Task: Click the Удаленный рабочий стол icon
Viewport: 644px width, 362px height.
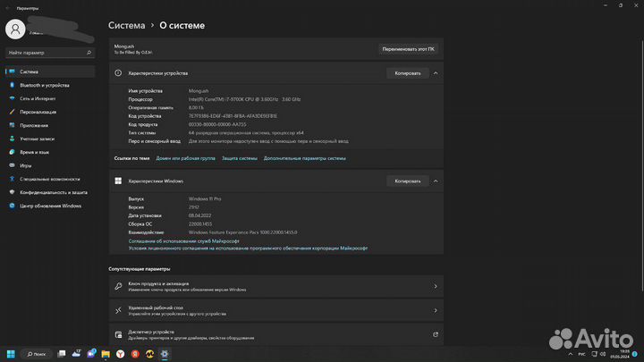Action: click(x=118, y=310)
